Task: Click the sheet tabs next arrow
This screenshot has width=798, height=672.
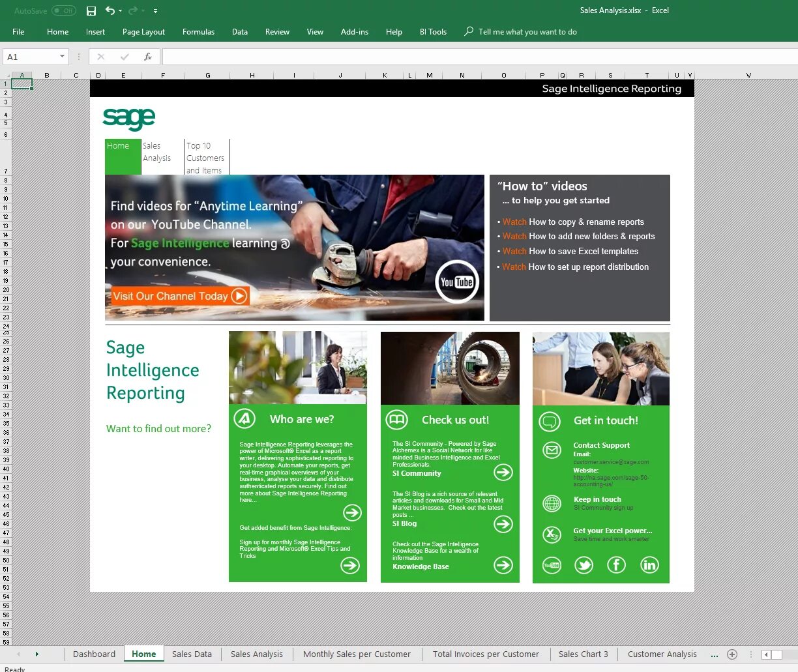Action: click(37, 654)
